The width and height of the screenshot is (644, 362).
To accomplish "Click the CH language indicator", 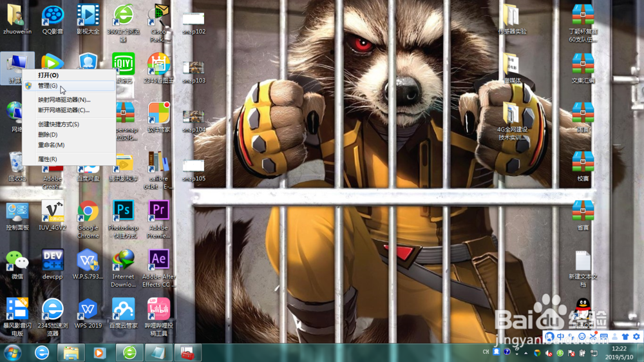I will coord(486,352).
